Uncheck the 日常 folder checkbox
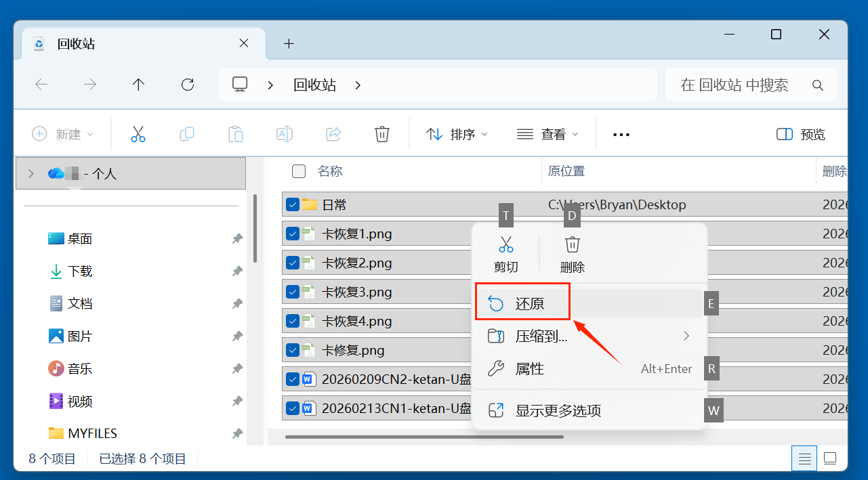 point(292,204)
